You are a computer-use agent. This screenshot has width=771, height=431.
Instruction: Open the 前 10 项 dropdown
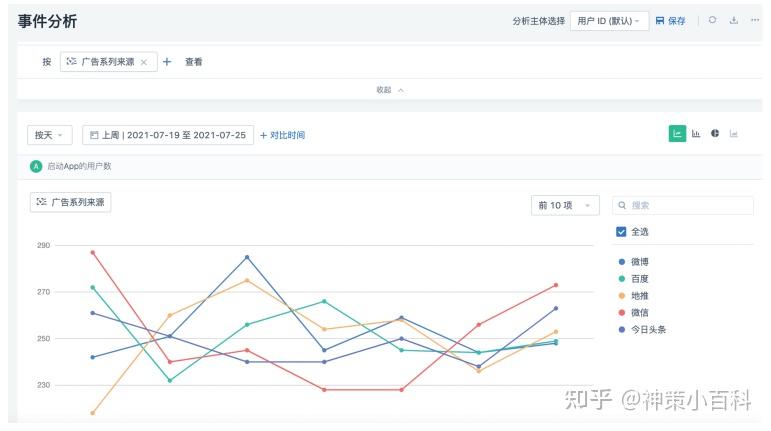click(x=564, y=205)
